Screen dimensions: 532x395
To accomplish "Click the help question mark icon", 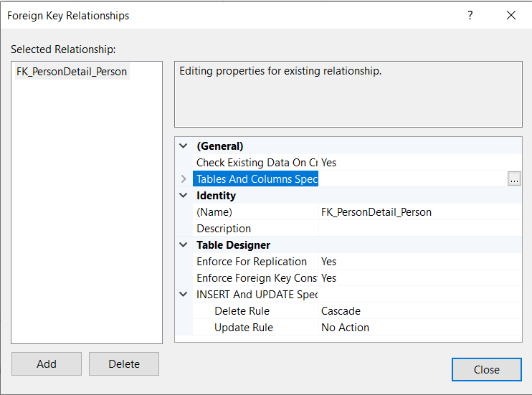I will [x=470, y=15].
